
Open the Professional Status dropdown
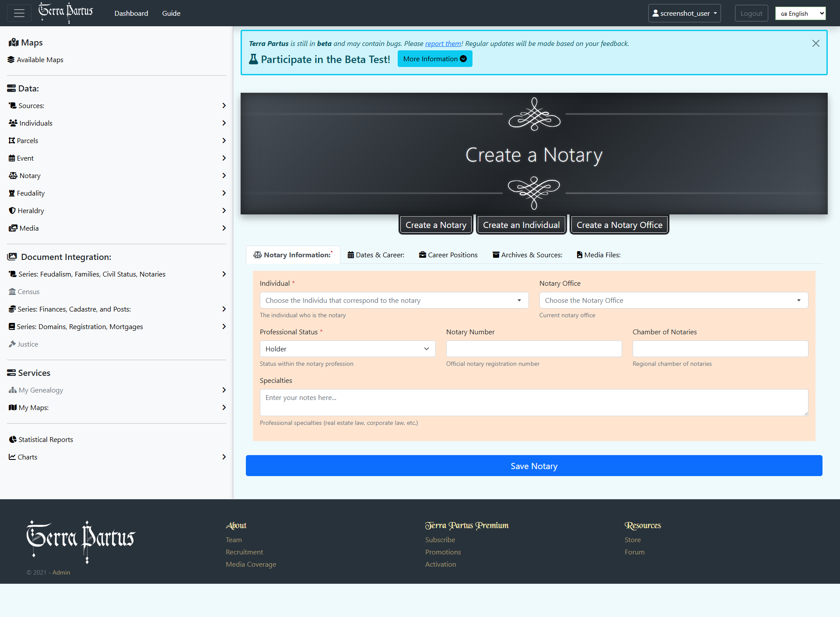pyautogui.click(x=347, y=349)
